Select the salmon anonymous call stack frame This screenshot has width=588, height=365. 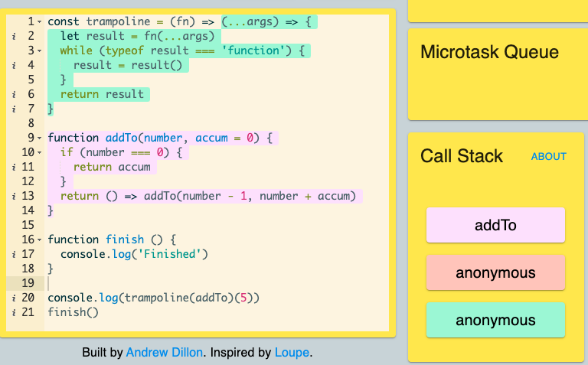[495, 272]
